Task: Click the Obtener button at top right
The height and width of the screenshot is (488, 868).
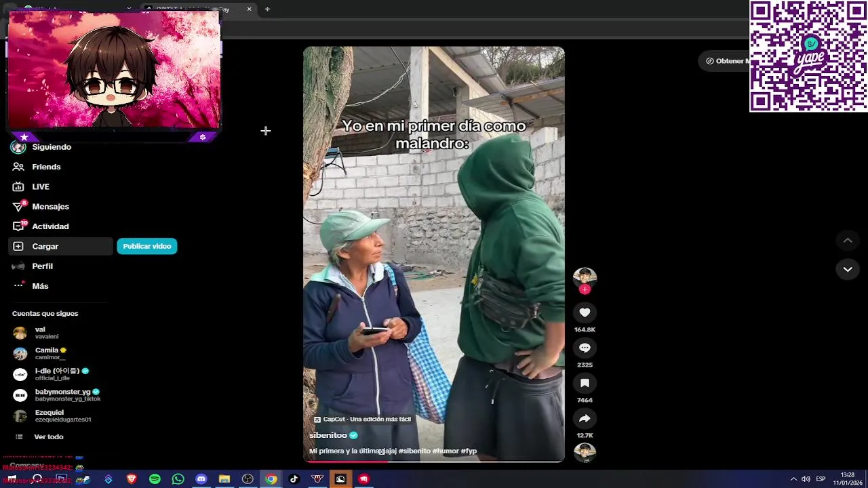Action: (x=726, y=61)
